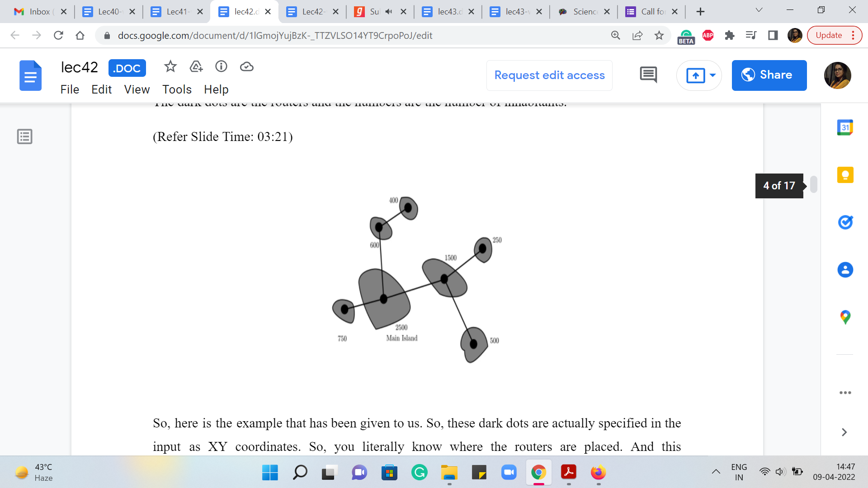Open the Tools menu

[177, 89]
